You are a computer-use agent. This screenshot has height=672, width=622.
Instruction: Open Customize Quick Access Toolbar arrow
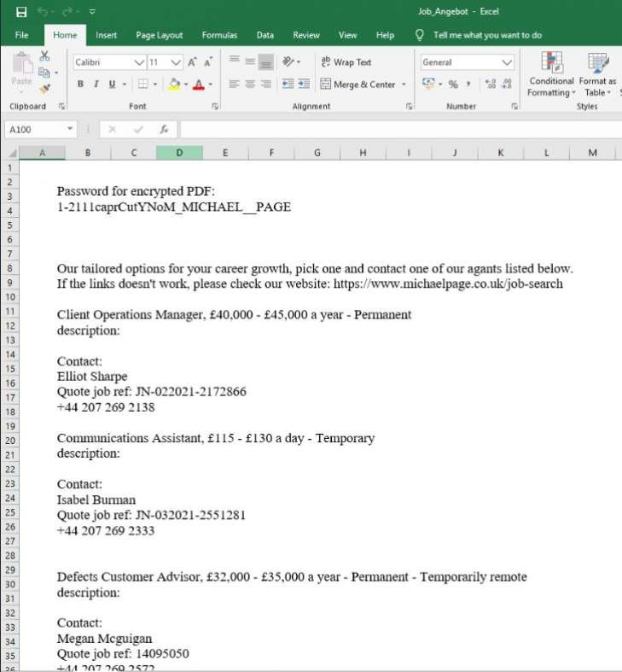(92, 12)
